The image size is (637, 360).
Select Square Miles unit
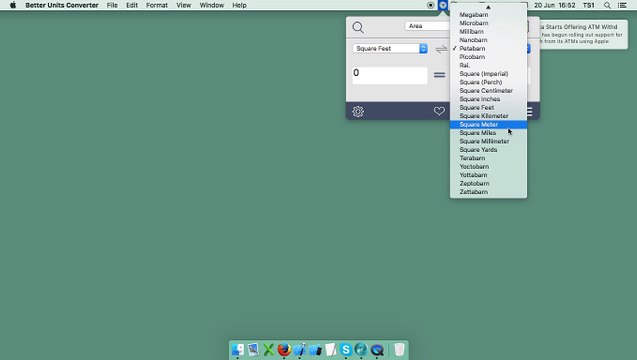coord(488,133)
